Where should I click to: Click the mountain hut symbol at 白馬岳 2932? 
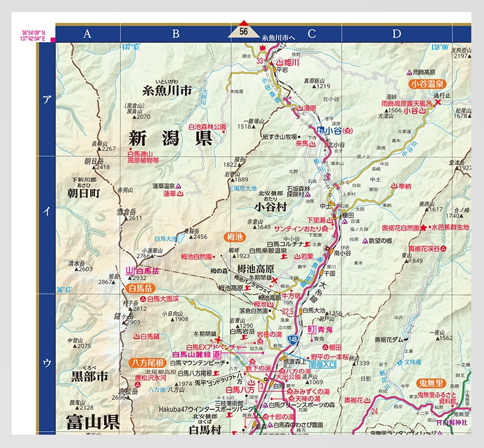click(x=129, y=271)
